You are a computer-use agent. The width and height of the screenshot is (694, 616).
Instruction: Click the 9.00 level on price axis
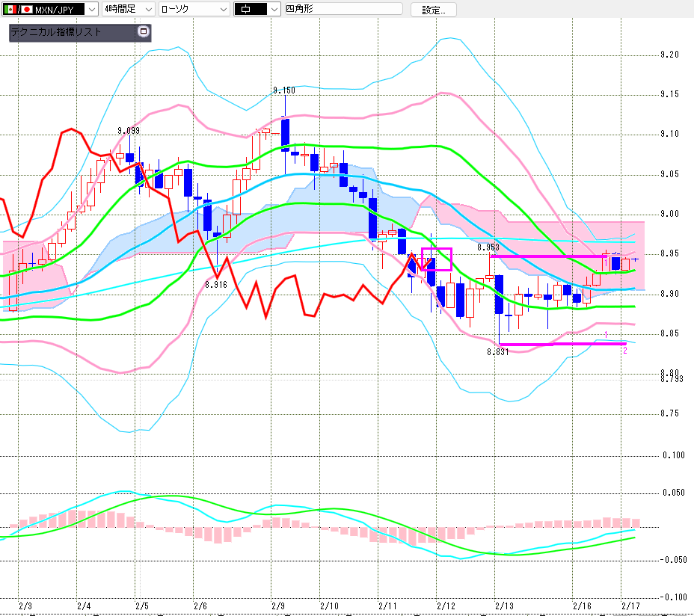(669, 214)
